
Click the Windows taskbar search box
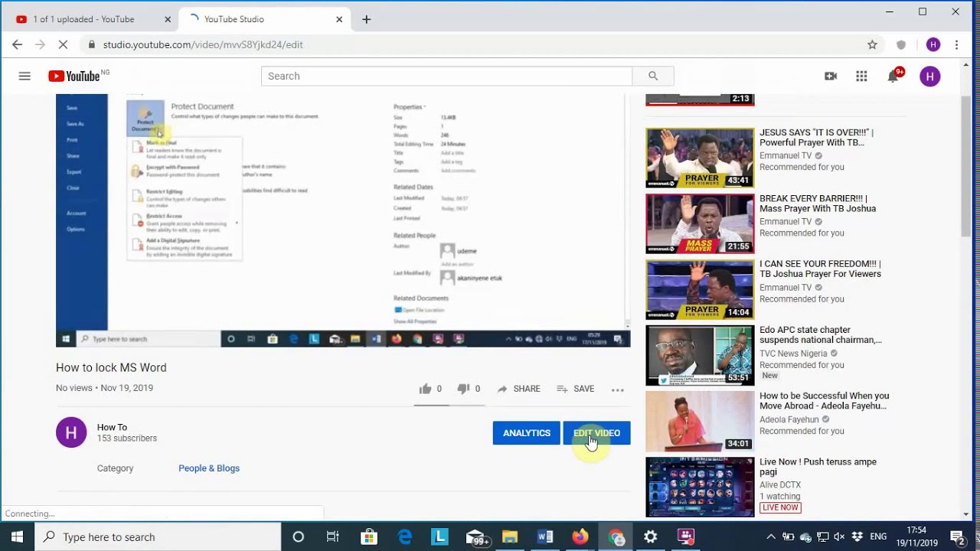[x=158, y=536]
